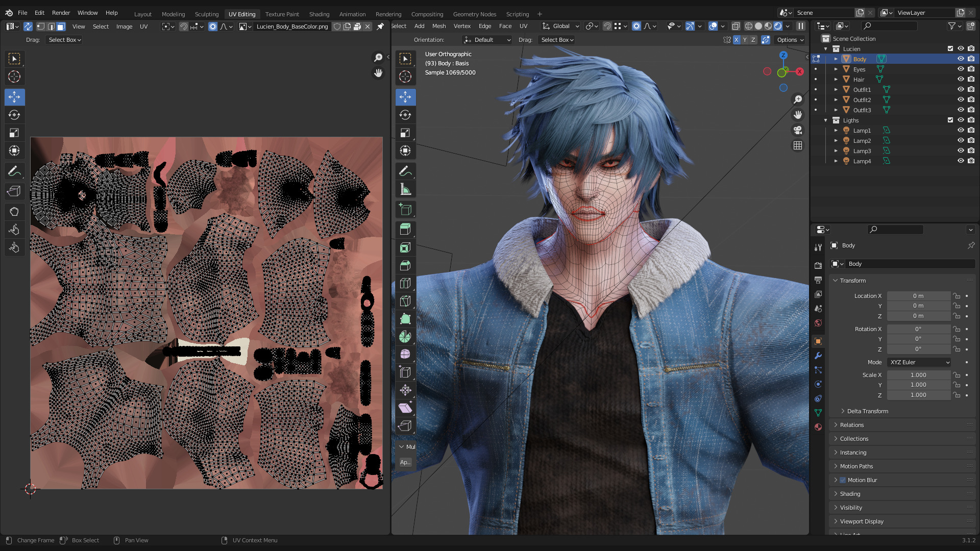980x551 pixels.
Task: Open the Modifiers properties tab (wrench)
Action: click(x=818, y=356)
